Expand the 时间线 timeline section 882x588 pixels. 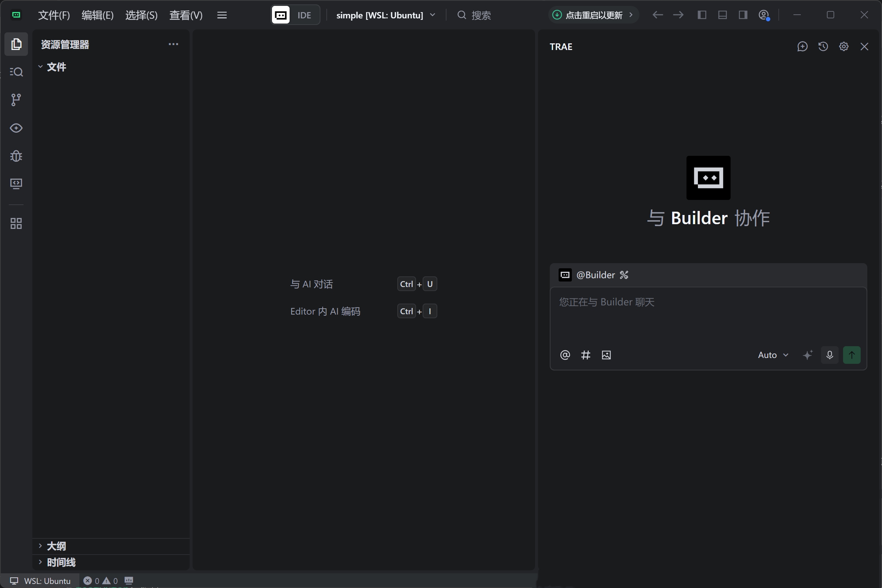pyautogui.click(x=61, y=562)
